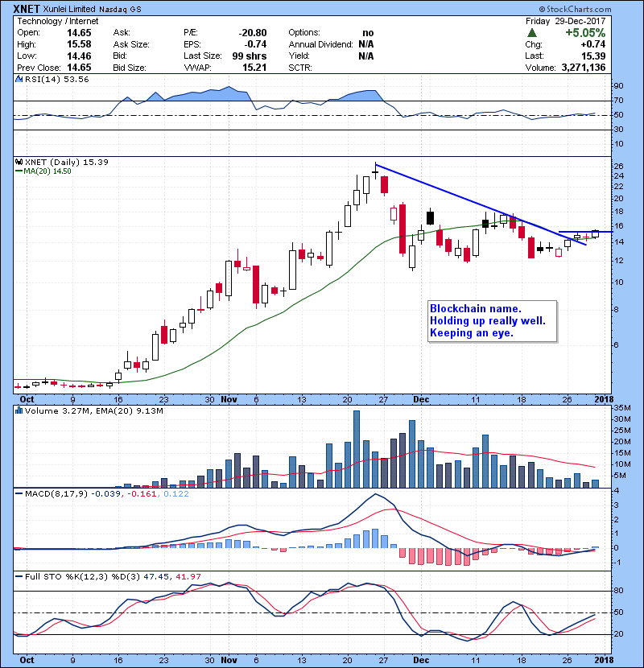This screenshot has height=668, width=644.
Task: Click the Technology / Internet sector label
Action: 57,21
